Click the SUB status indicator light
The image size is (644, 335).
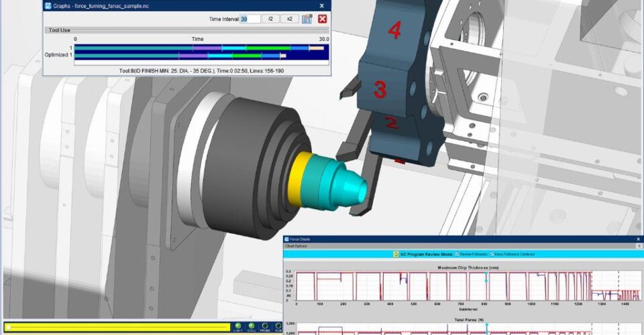tap(278, 326)
